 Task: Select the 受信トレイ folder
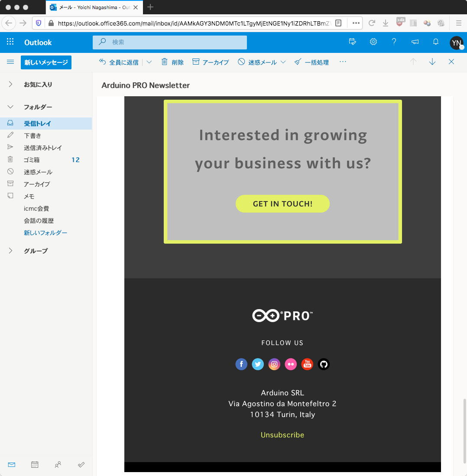(x=46, y=124)
